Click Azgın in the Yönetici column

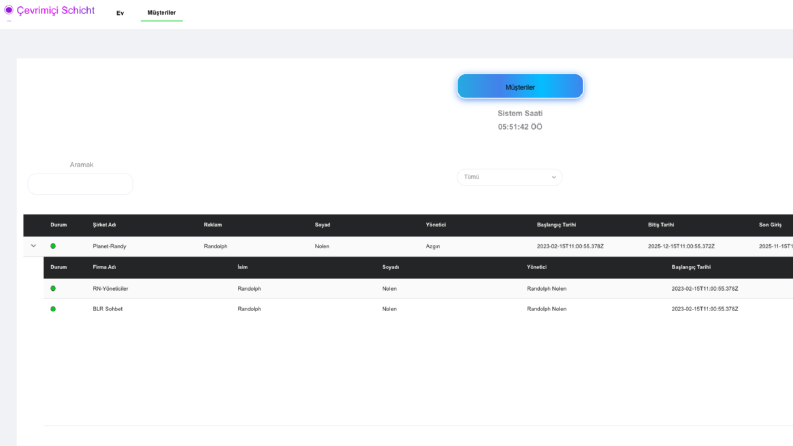tap(433, 246)
